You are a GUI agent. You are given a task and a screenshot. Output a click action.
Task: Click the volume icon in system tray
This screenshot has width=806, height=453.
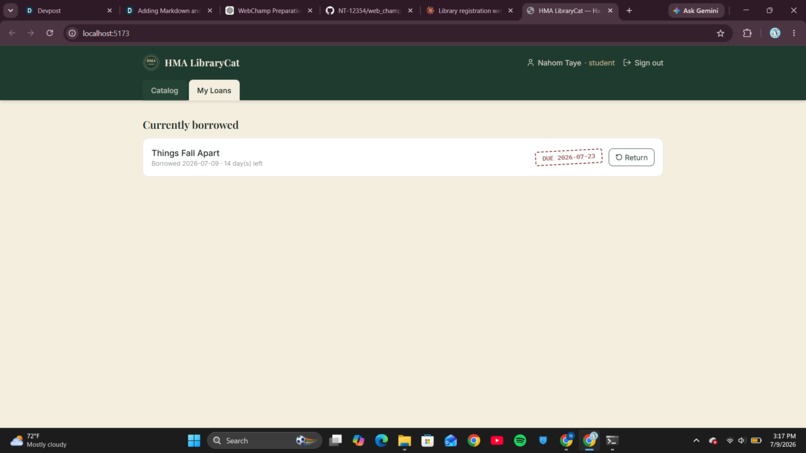(x=742, y=441)
